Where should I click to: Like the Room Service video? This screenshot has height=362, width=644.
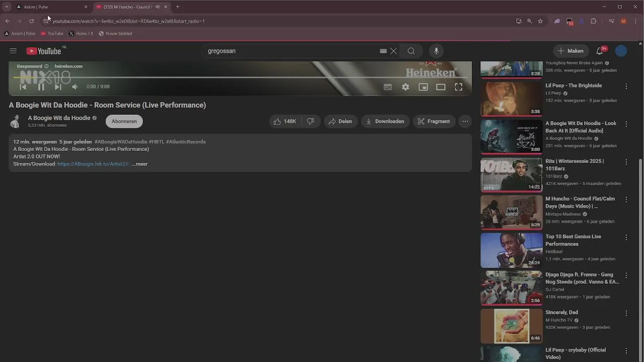[x=285, y=121]
